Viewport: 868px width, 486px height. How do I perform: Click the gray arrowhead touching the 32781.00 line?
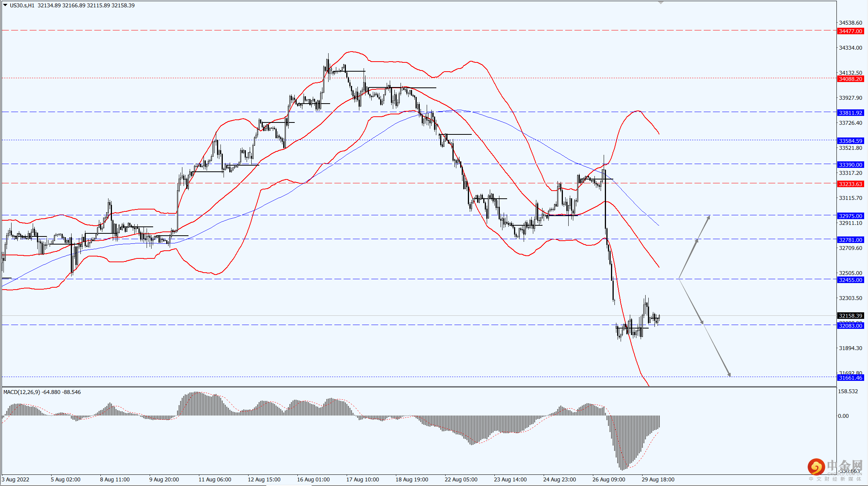click(x=696, y=241)
